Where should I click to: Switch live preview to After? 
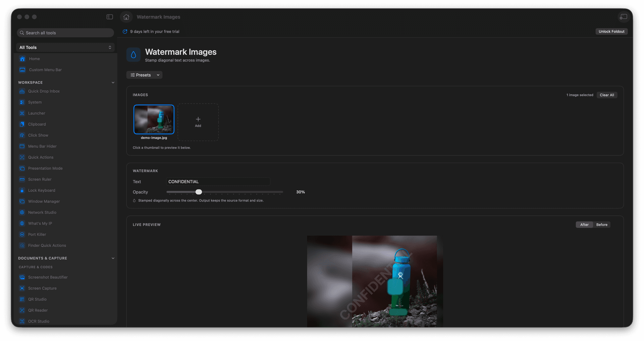[x=584, y=225]
